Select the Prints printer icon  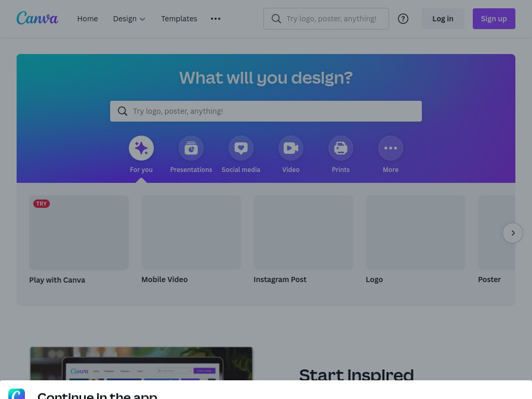(x=341, y=148)
